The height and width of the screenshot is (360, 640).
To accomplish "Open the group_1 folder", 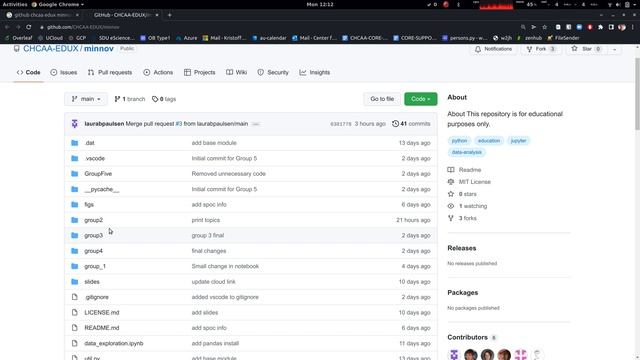I will 95,266.
